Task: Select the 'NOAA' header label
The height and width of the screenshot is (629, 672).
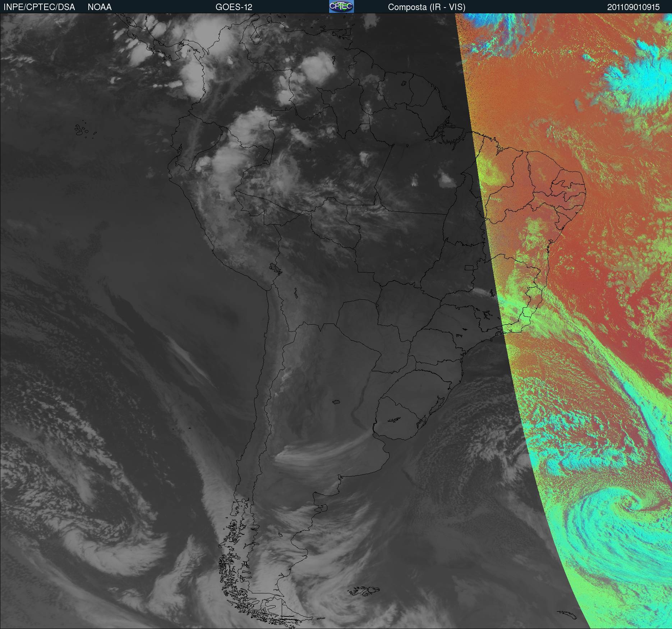Action: tap(100, 7)
